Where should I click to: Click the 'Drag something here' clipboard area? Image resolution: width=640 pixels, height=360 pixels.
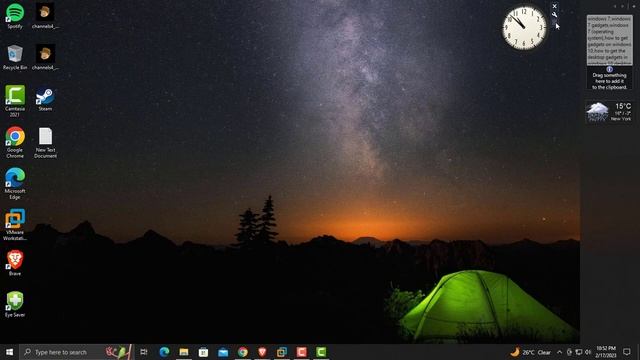point(609,81)
